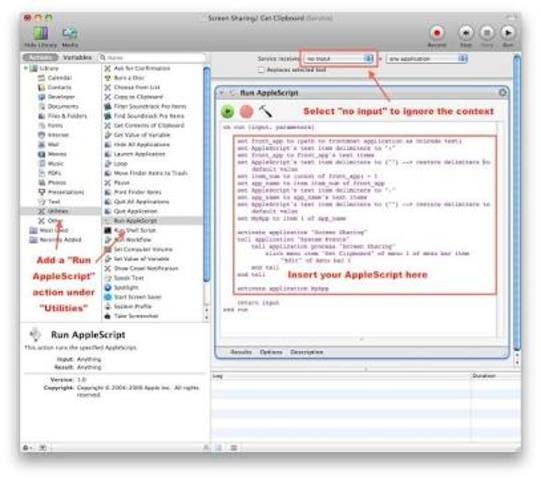Click the Spotlight action icon

tap(108, 287)
